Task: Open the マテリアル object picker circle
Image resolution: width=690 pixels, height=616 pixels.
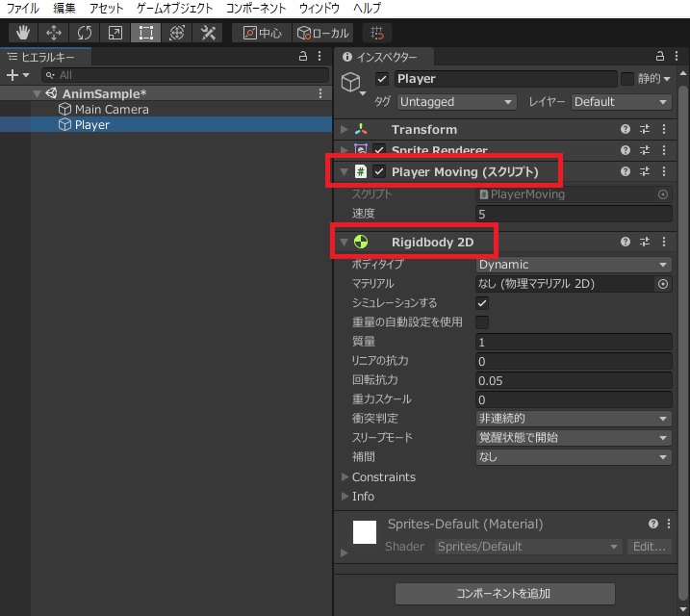Action: 663,284
